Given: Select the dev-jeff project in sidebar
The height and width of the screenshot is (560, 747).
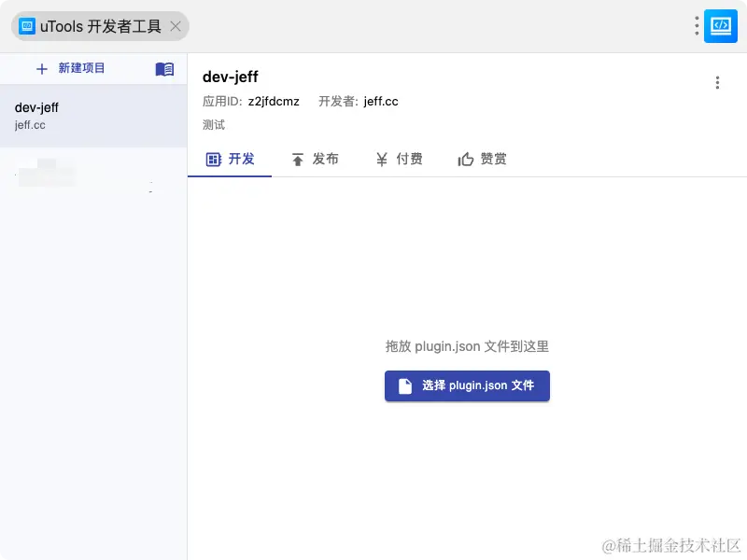Looking at the screenshot, I should point(93,116).
